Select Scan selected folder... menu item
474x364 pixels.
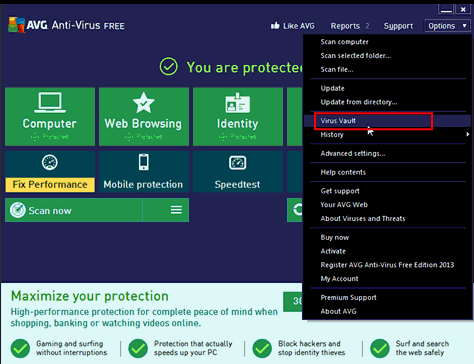coord(356,56)
